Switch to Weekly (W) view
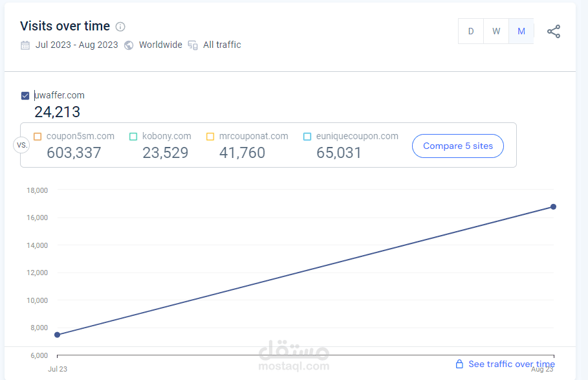This screenshot has height=380, width=588. click(x=495, y=30)
